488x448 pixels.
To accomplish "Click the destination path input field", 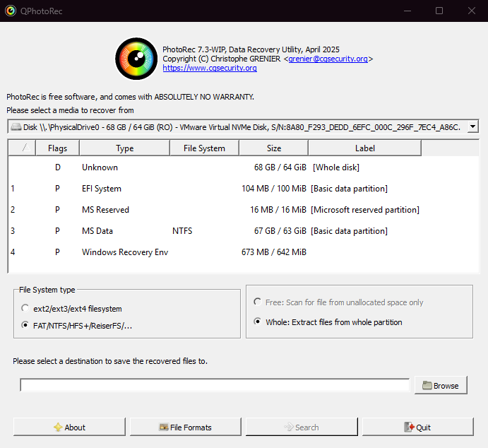I will click(x=215, y=385).
